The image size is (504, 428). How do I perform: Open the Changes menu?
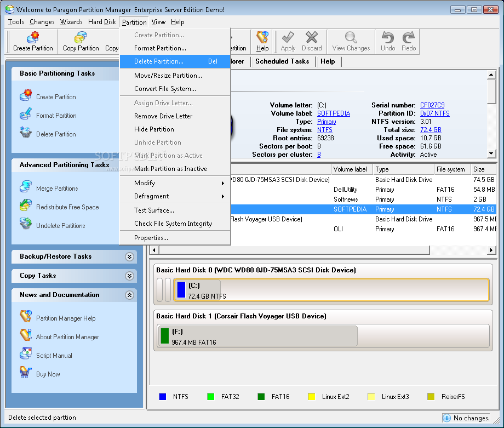(x=42, y=22)
